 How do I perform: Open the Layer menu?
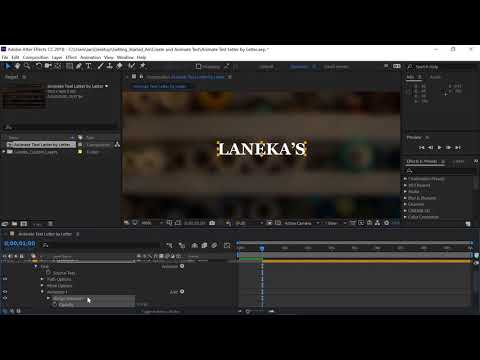click(x=57, y=57)
